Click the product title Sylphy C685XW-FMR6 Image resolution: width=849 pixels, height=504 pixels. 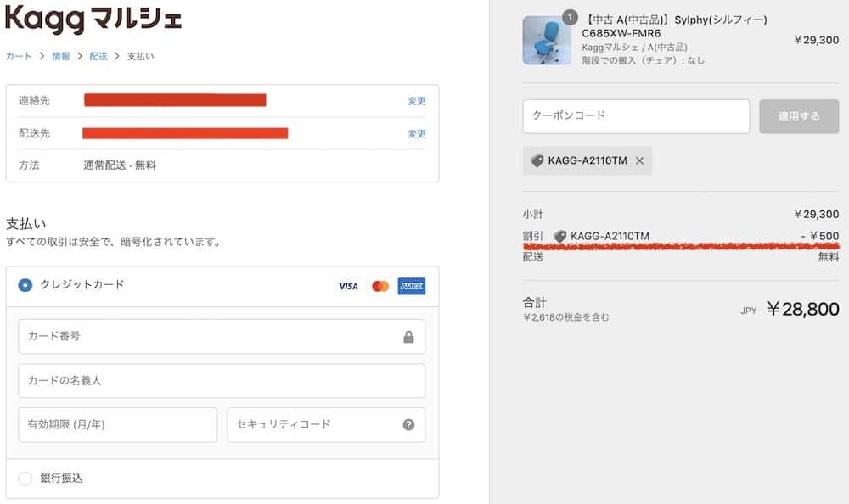point(675,26)
